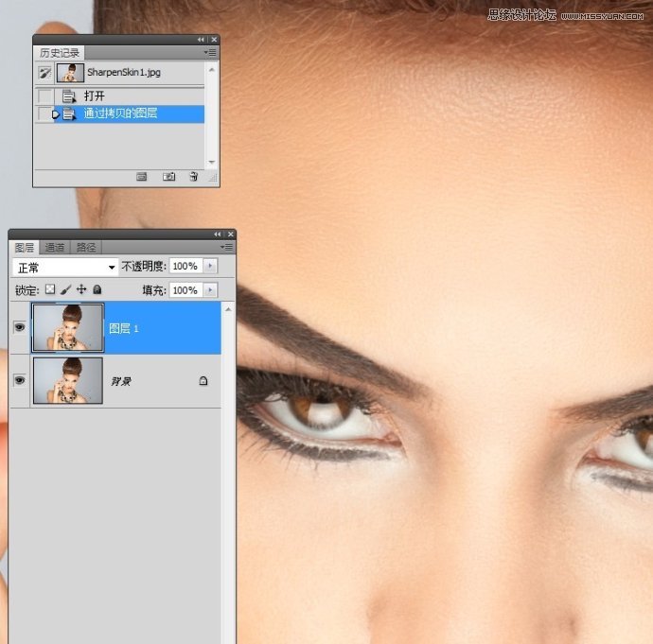Create new document from current state icon
This screenshot has height=644, width=653.
(142, 177)
